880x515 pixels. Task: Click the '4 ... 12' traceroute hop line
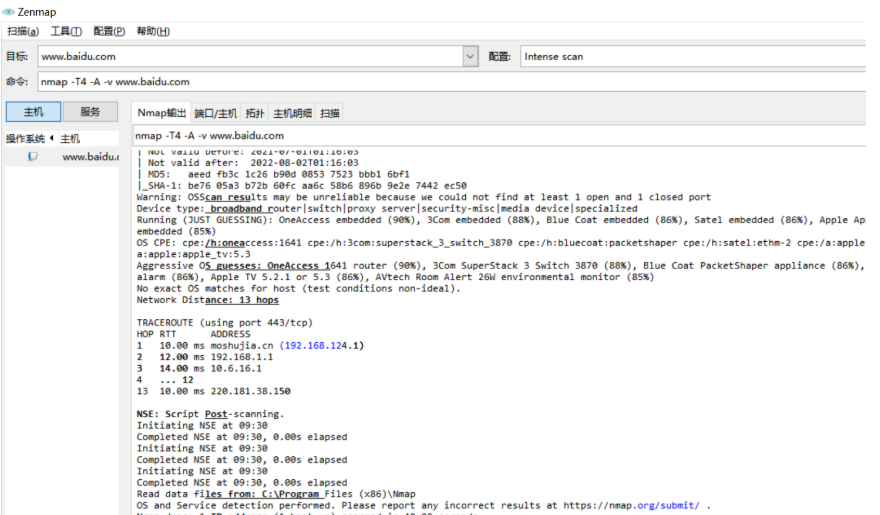click(165, 380)
